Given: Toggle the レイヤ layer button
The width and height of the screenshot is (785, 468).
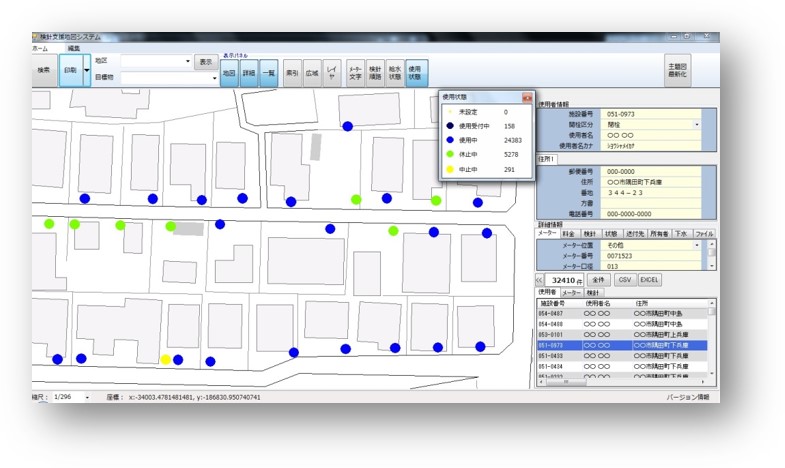Looking at the screenshot, I should (331, 73).
